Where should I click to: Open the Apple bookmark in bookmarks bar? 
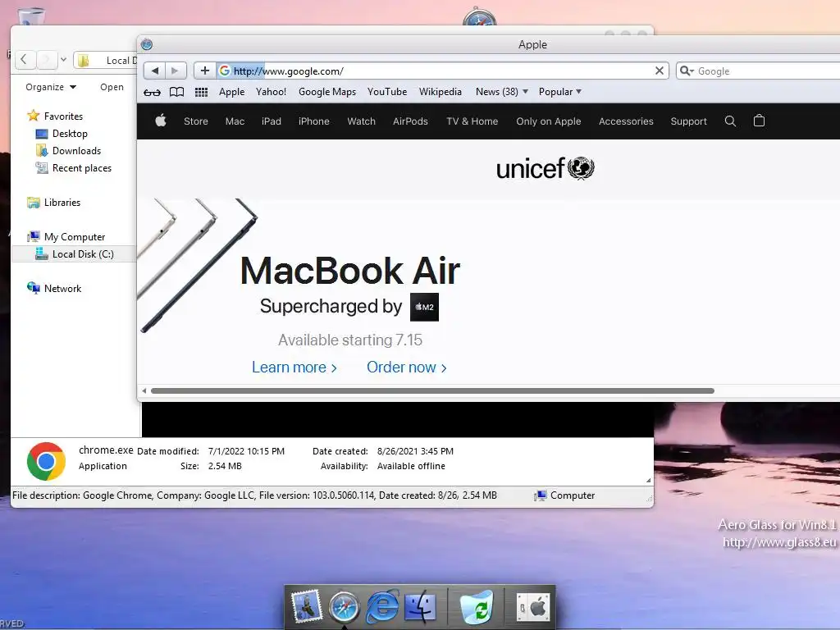coord(231,92)
